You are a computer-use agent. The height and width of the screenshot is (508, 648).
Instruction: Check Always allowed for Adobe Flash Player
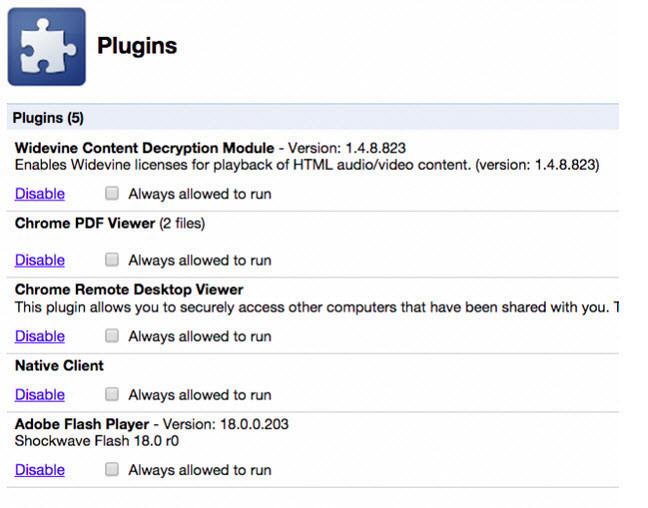pos(112,469)
